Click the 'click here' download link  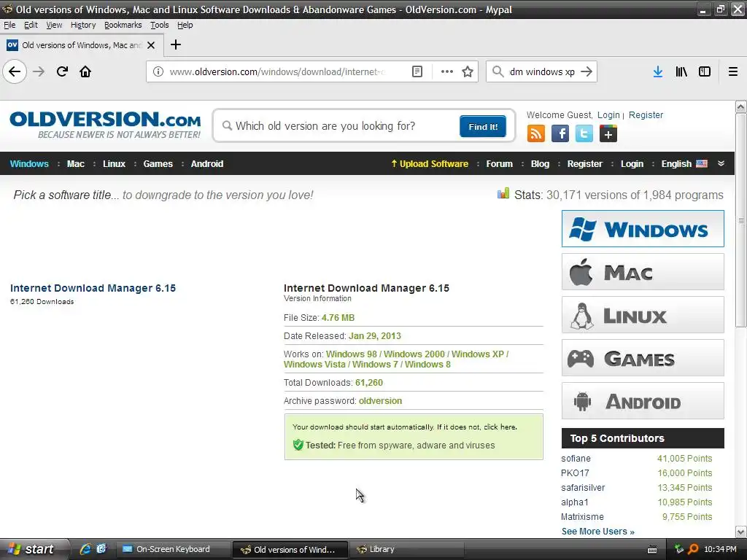[500, 427]
